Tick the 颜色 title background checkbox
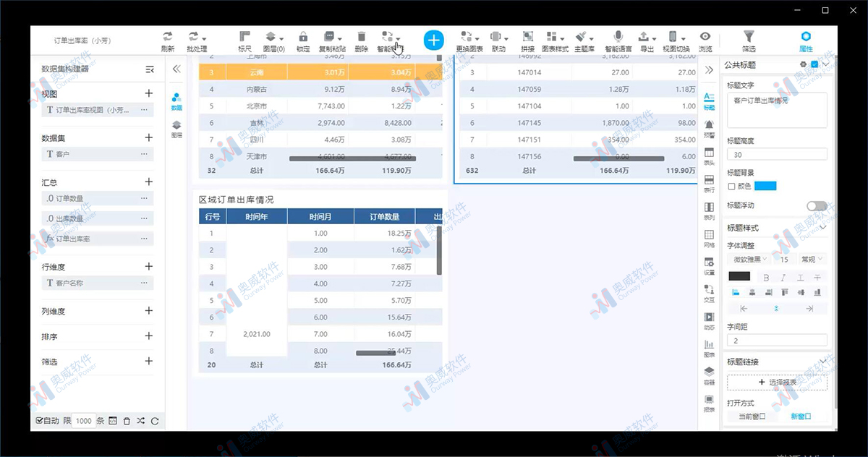 click(731, 187)
